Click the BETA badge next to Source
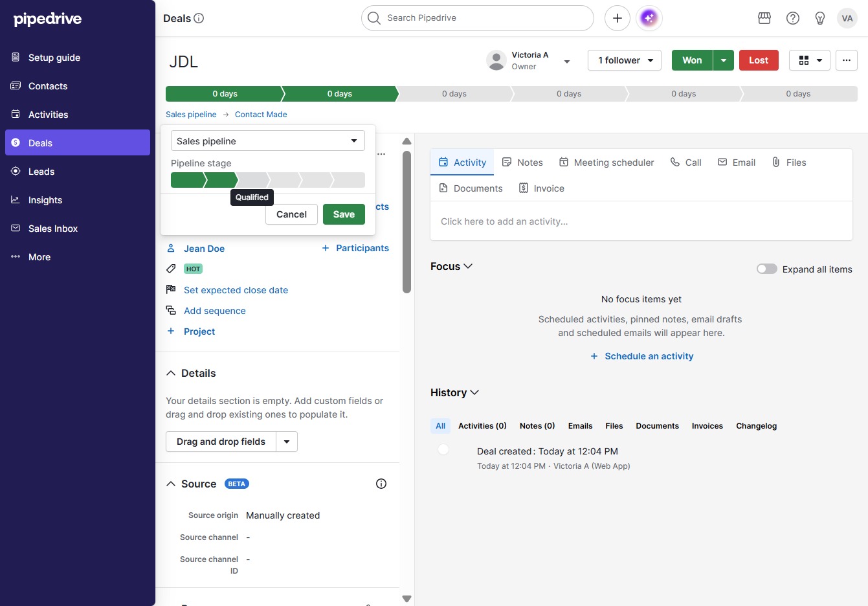868x606 pixels. click(x=237, y=484)
